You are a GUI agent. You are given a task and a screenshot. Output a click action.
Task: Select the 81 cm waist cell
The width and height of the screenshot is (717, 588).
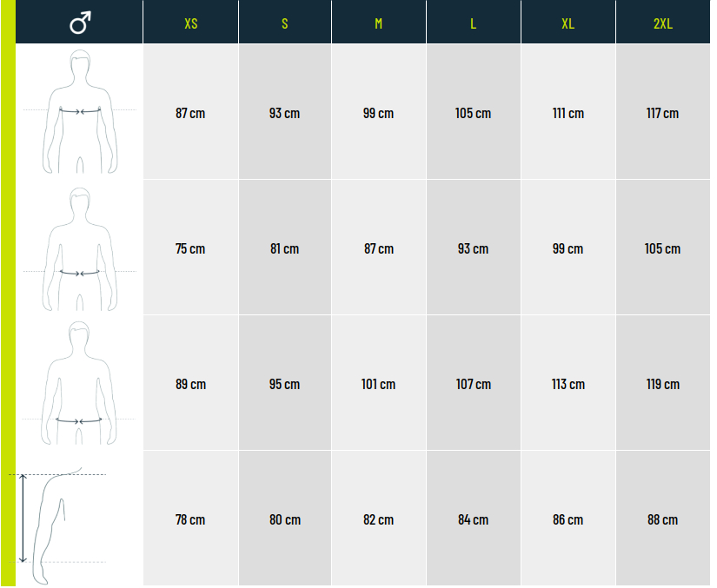[x=284, y=249]
